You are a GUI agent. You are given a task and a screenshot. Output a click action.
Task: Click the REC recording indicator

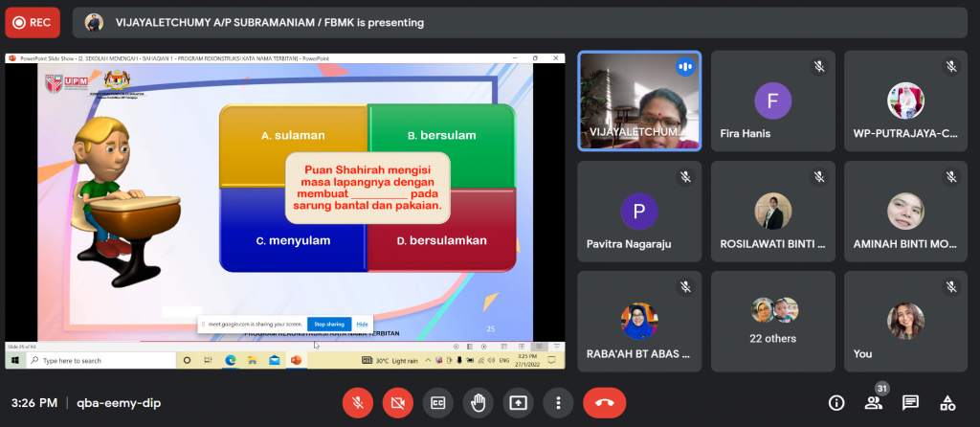click(x=32, y=21)
